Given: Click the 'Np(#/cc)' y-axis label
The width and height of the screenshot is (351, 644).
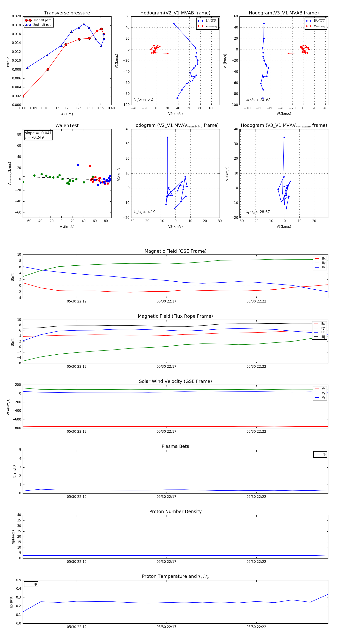Looking at the screenshot, I should [x=13, y=537].
